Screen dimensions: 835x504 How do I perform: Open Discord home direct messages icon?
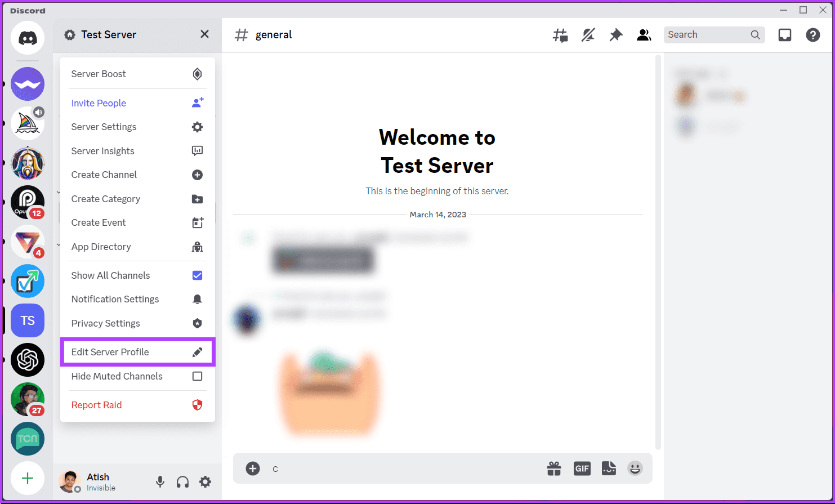28,38
